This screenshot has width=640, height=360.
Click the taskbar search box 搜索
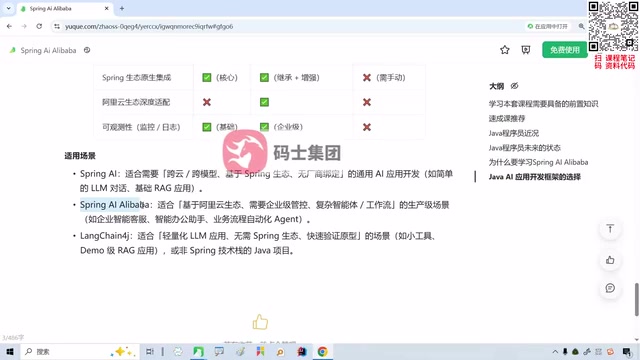coord(79,351)
